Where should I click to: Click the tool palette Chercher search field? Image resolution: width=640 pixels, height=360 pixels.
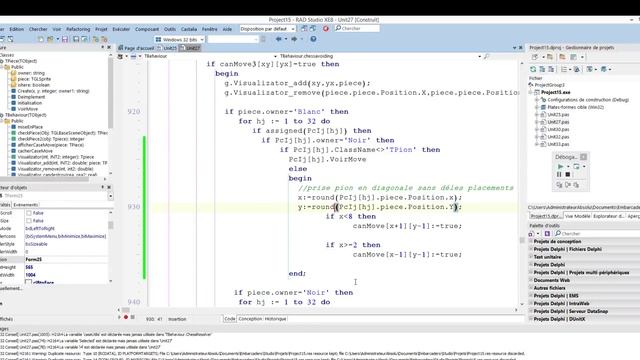(x=598, y=233)
